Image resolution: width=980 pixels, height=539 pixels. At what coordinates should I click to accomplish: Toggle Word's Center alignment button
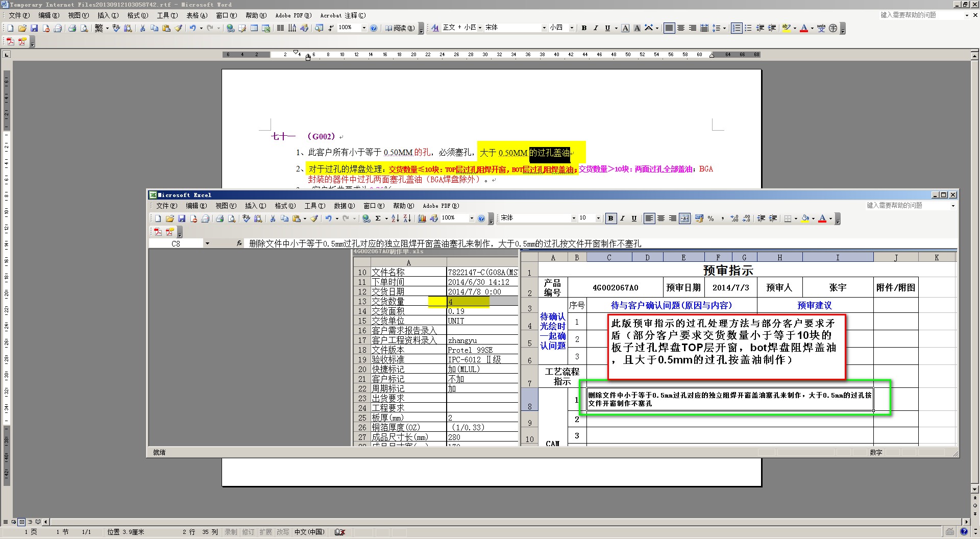(x=681, y=28)
